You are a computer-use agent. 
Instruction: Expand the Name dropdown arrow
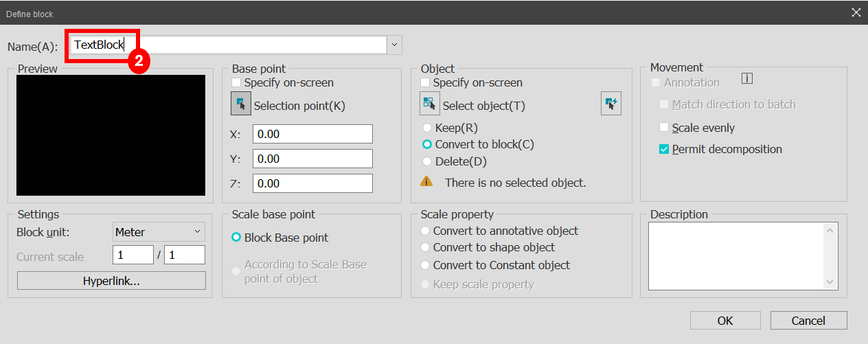(394, 45)
